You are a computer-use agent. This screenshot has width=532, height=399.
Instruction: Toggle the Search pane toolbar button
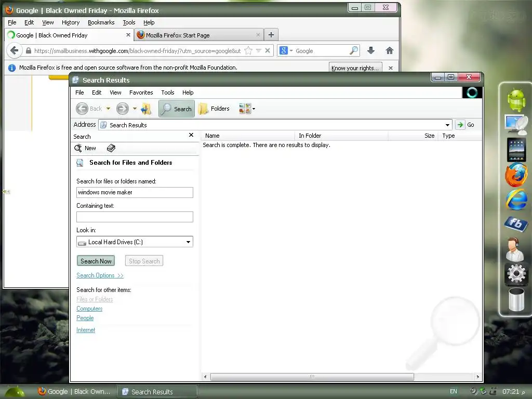point(177,109)
